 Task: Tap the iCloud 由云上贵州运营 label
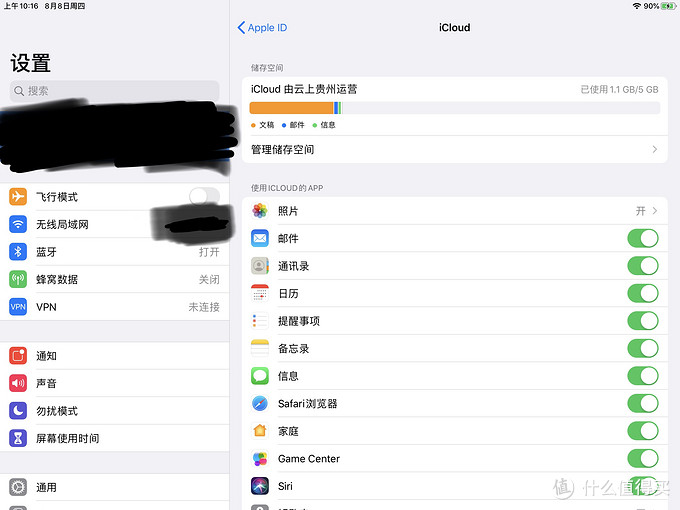(304, 89)
